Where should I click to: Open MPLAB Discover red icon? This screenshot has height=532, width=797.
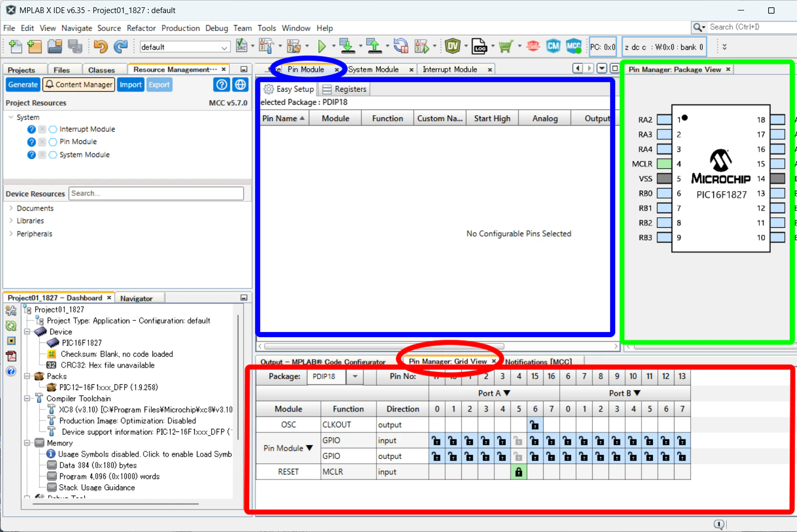pos(533,47)
